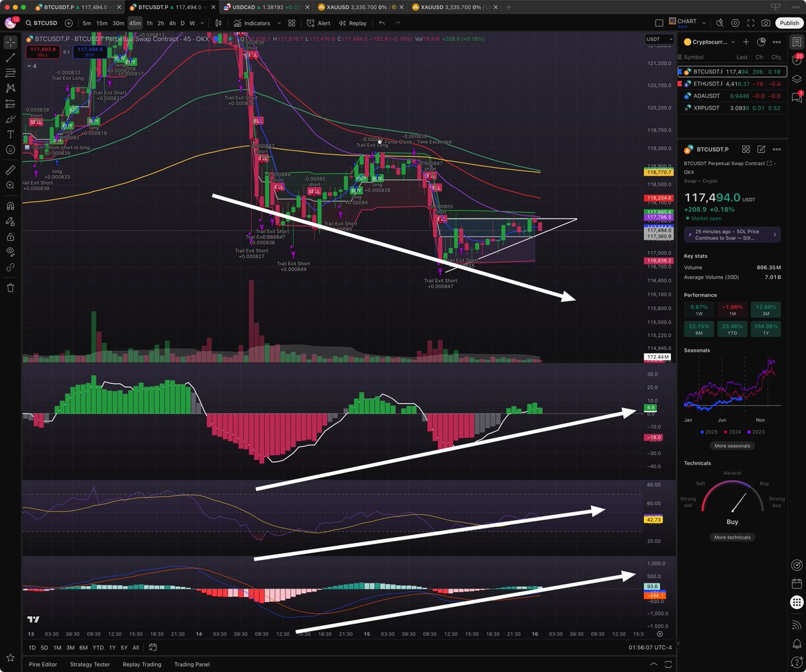The width and height of the screenshot is (806, 672).
Task: Toggle stay in drawing mode
Action: (11, 221)
